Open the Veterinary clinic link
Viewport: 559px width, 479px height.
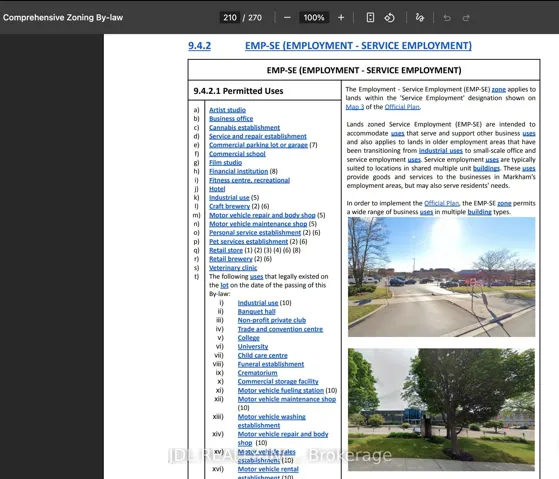233,268
